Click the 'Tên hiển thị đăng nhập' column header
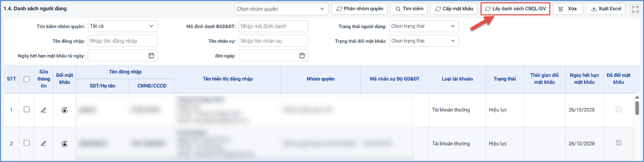The width and height of the screenshot is (644, 162). [x=228, y=79]
